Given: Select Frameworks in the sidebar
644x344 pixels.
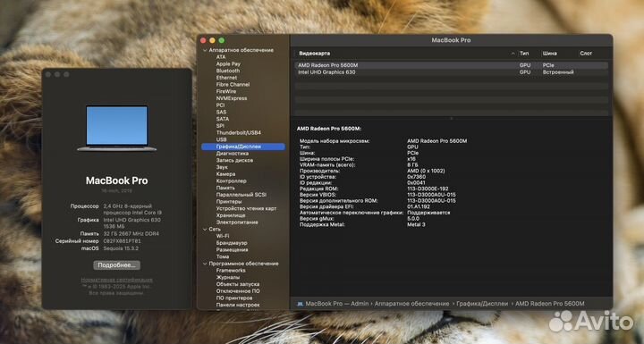Looking at the screenshot, I should pos(231,271).
